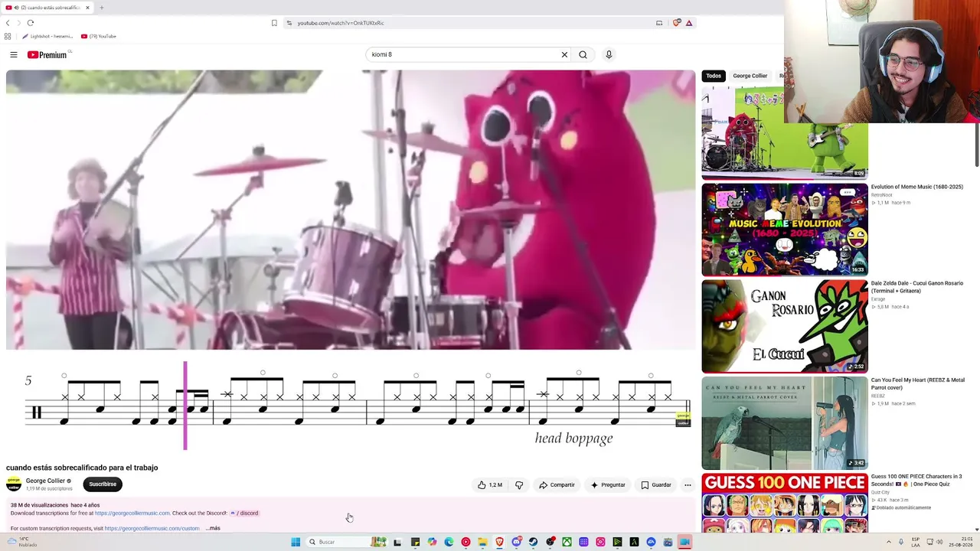Open the YouTube bookmark in bookmarks bar

tap(98, 36)
